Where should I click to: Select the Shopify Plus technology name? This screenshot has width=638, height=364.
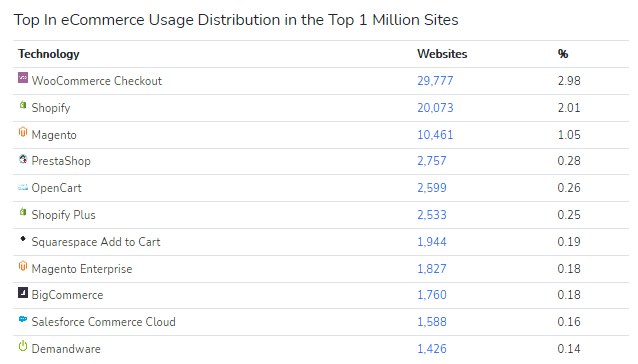coord(63,215)
